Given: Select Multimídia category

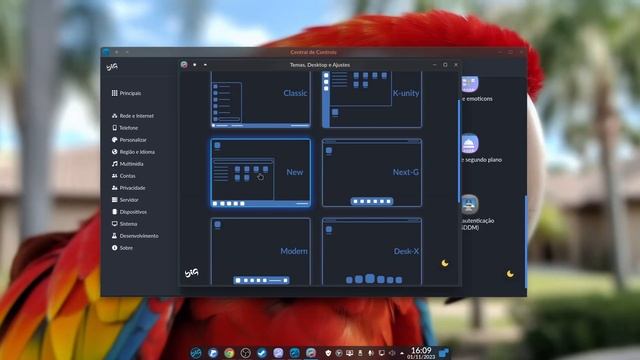Looking at the screenshot, I should 127,164.
